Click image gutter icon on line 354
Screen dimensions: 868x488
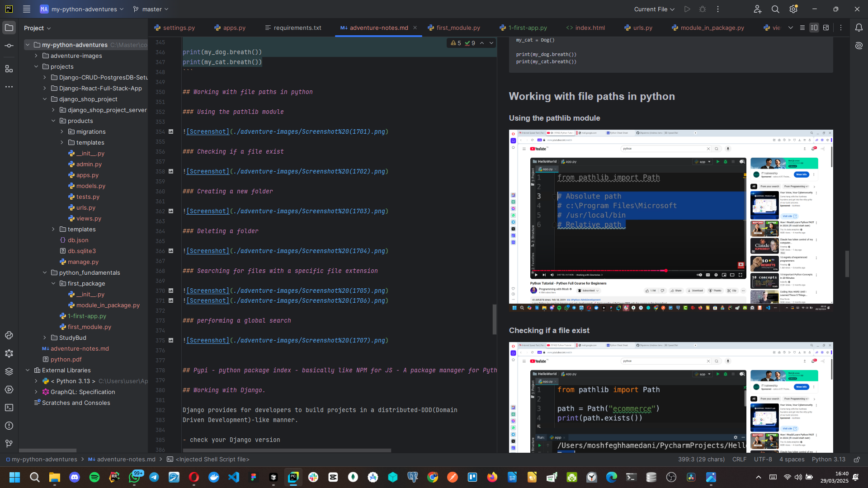[171, 131]
